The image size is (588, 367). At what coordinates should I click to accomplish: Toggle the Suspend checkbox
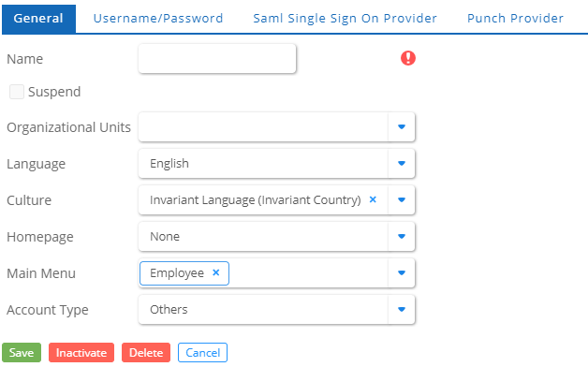pos(17,92)
